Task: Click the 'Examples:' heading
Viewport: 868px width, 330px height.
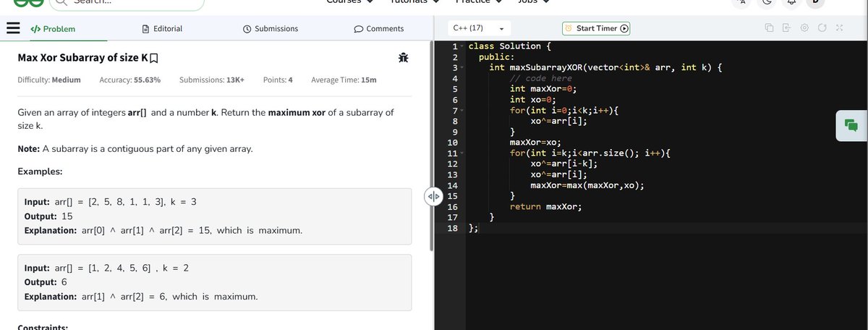Action: point(40,172)
